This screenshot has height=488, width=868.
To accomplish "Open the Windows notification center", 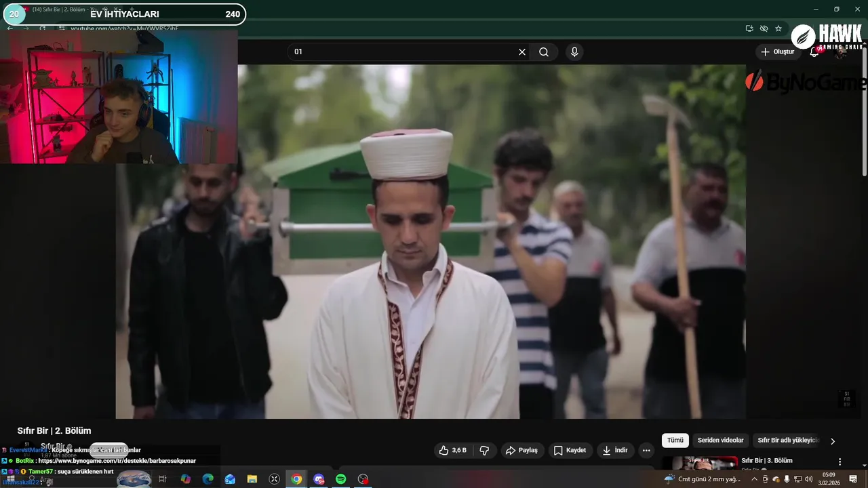I will pyautogui.click(x=853, y=479).
